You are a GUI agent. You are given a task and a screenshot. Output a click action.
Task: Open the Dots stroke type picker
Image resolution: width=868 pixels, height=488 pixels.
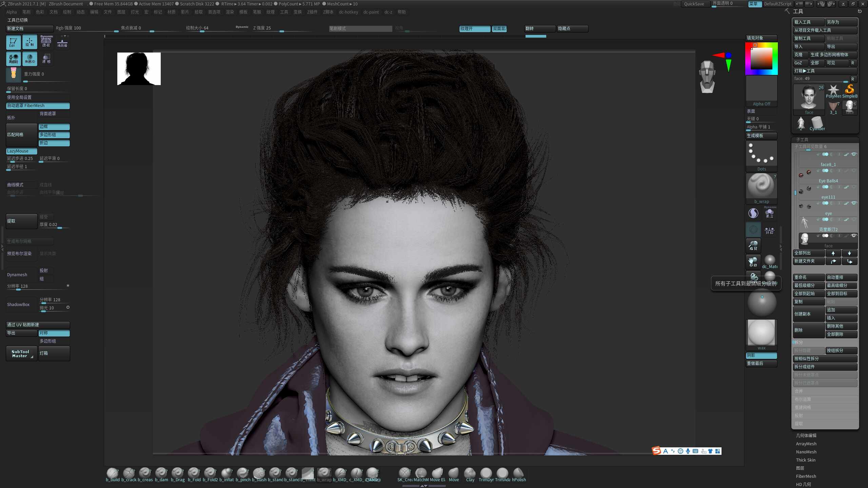tap(761, 156)
